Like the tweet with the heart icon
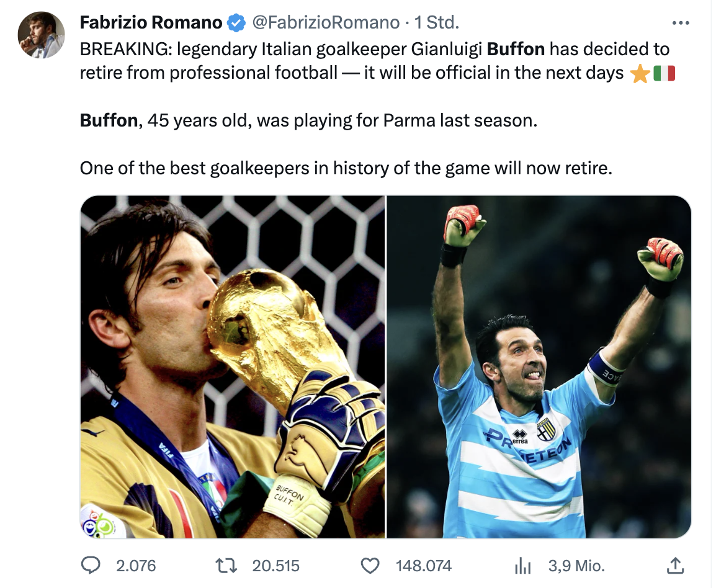 (370, 565)
